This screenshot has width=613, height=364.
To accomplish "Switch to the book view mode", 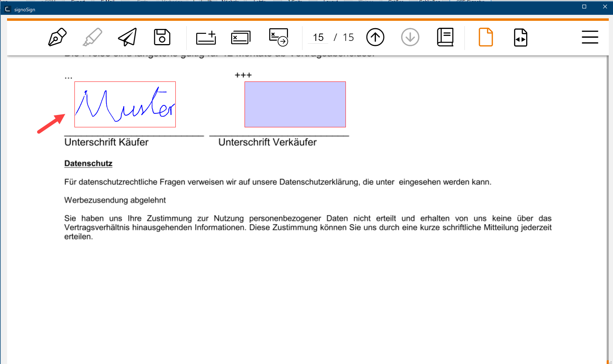I will click(445, 37).
